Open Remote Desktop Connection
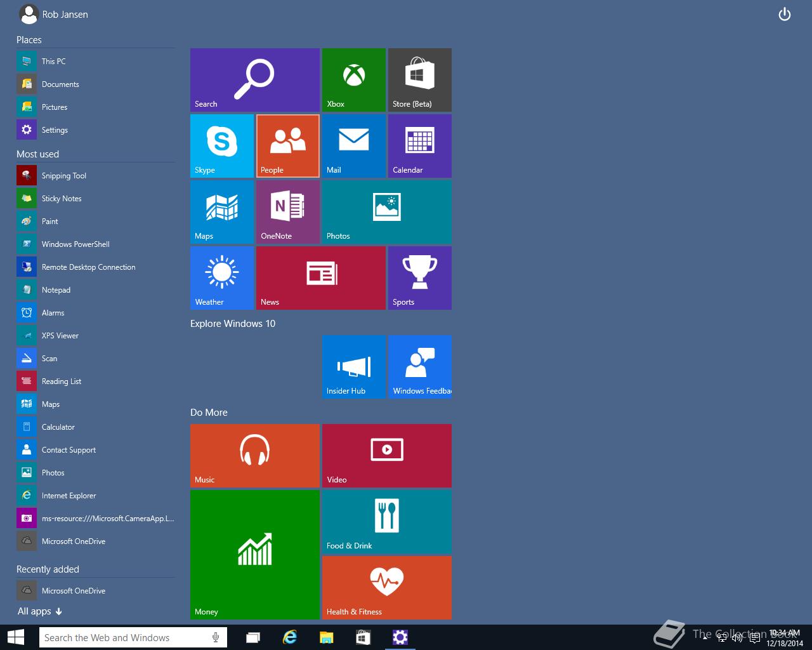The height and width of the screenshot is (650, 812). tap(96, 267)
